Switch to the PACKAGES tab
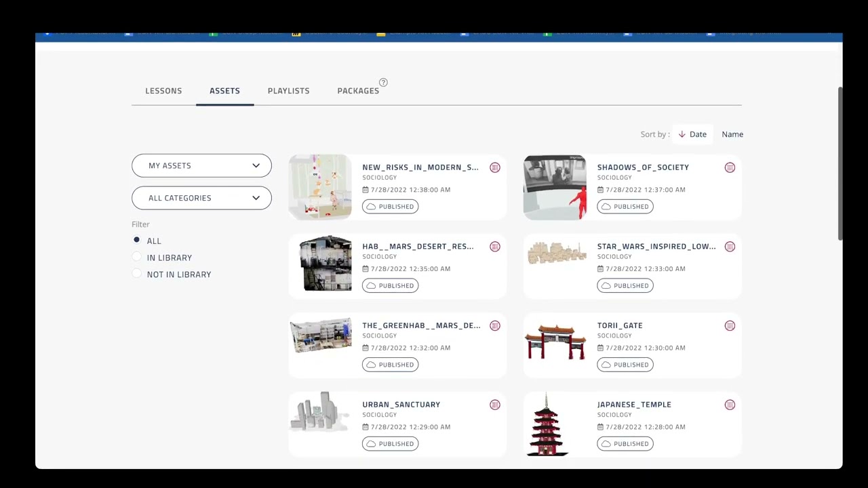Viewport: 868px width, 488px height. click(x=358, y=91)
